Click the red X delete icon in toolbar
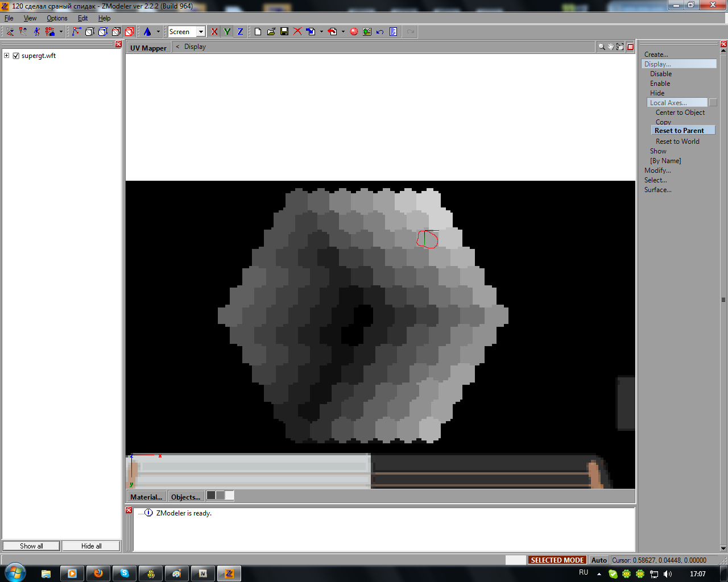 click(297, 32)
